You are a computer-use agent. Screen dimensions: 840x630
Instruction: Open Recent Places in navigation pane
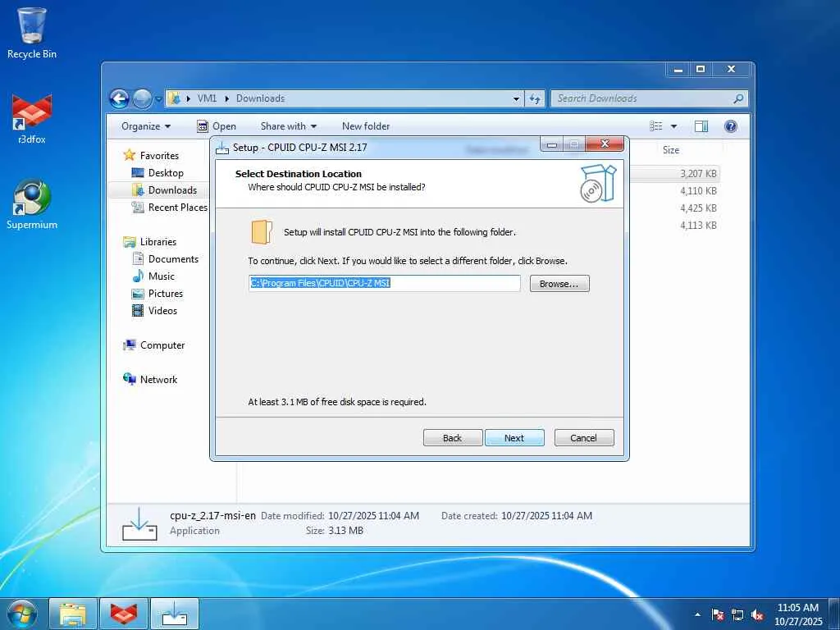177,208
